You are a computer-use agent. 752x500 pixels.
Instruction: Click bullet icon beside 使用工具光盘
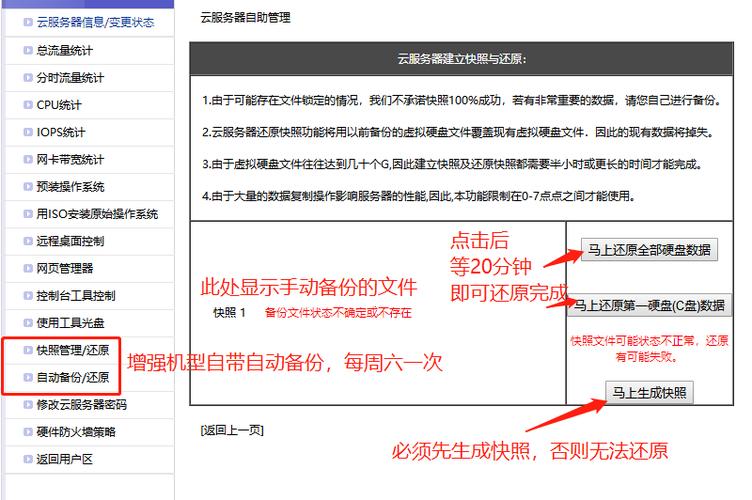tap(28, 323)
